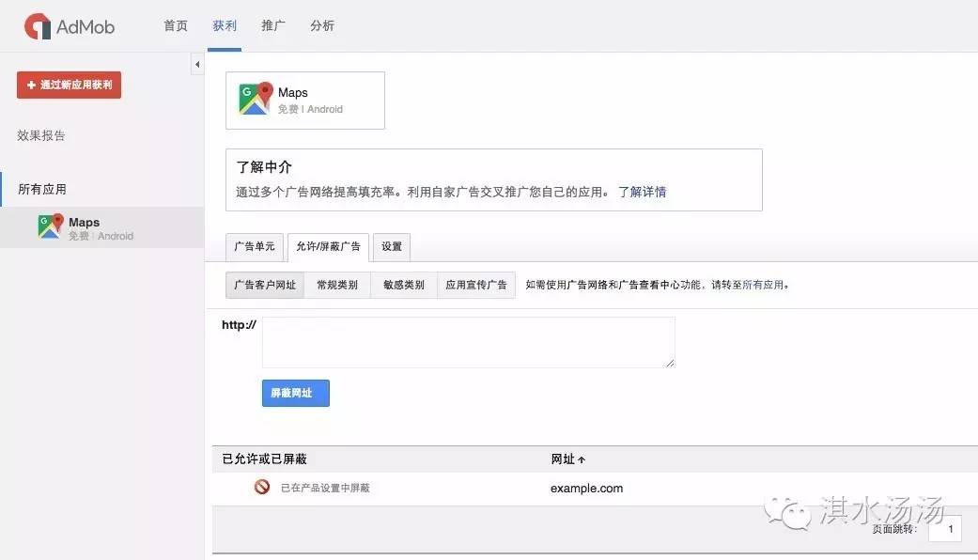Click the 页面跳转 page number field
The width and height of the screenshot is (978, 560).
coord(944,529)
